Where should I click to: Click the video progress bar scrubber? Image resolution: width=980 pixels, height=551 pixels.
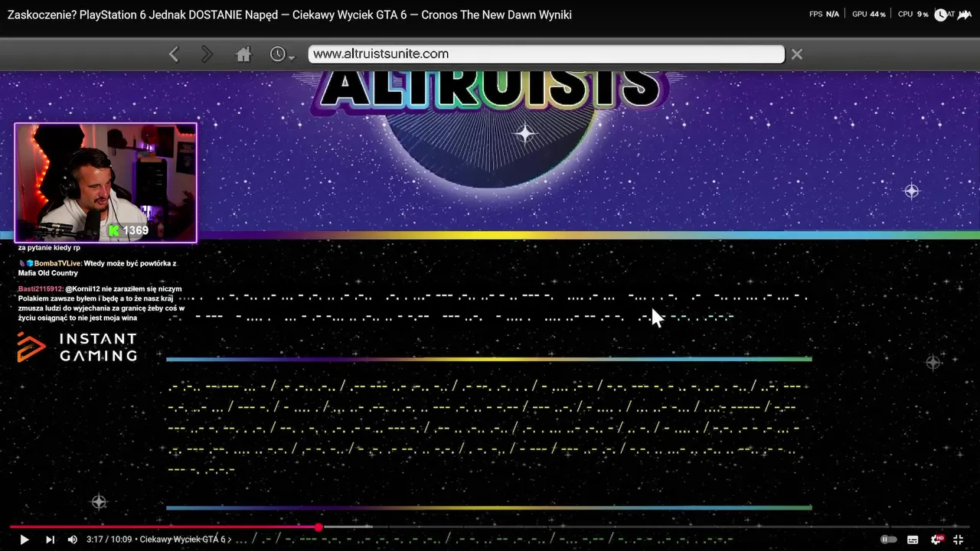point(318,527)
